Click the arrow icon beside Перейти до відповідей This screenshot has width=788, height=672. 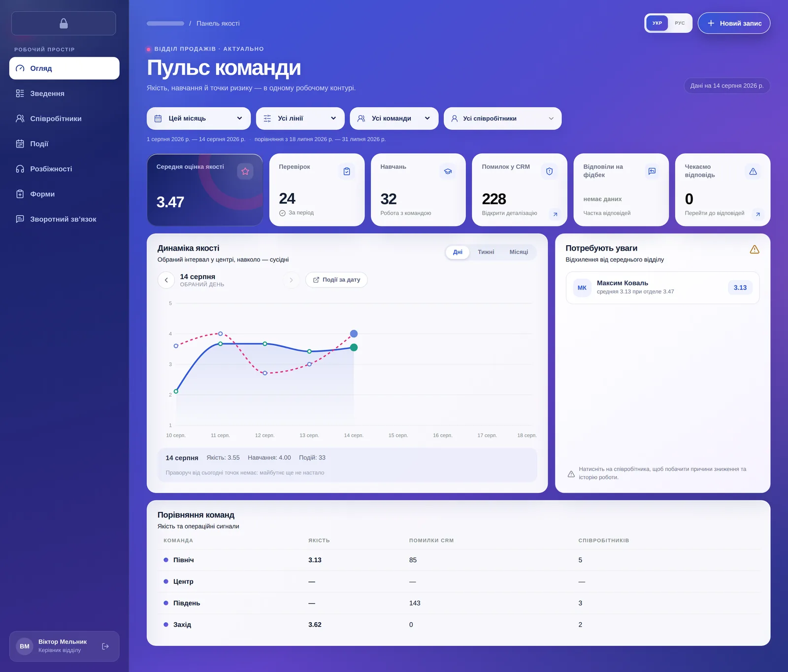(758, 214)
